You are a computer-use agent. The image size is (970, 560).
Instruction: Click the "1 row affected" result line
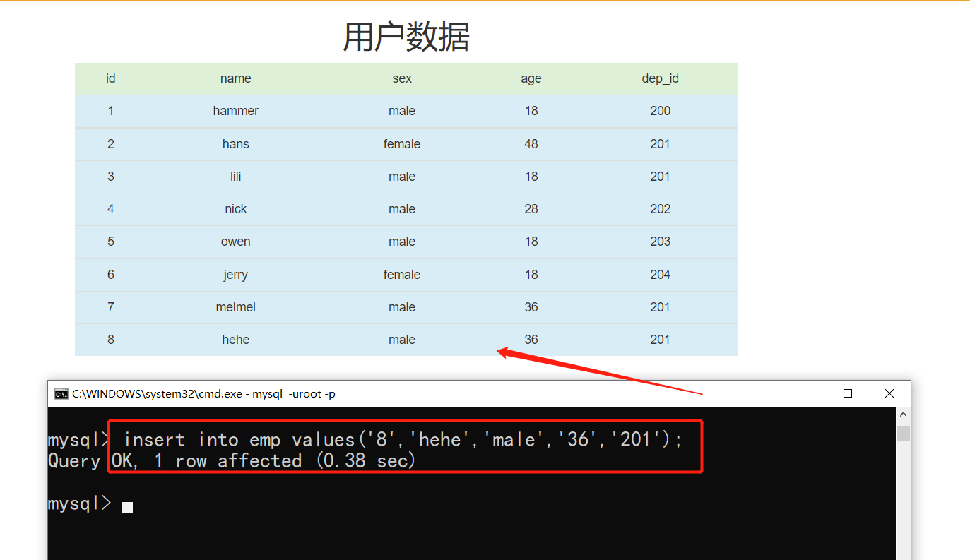click(232, 461)
